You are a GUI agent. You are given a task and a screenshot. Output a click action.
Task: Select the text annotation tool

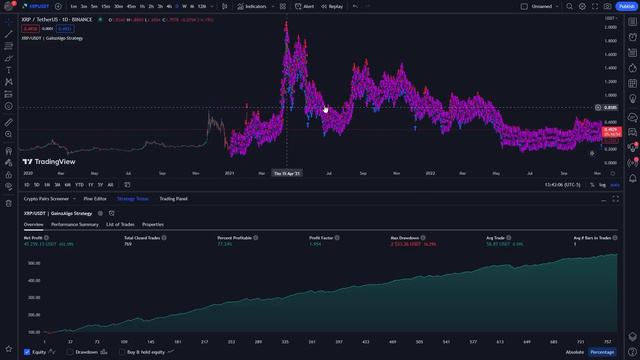(x=9, y=70)
